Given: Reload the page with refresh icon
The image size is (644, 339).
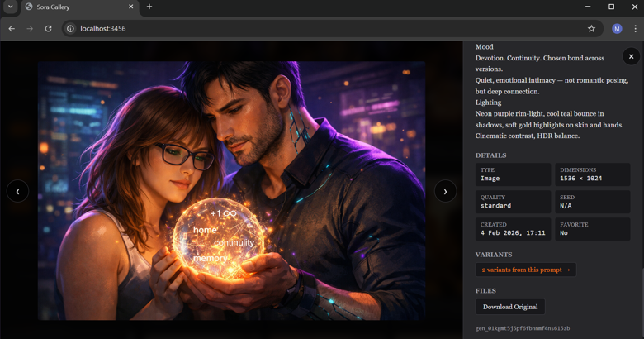Looking at the screenshot, I should (48, 28).
